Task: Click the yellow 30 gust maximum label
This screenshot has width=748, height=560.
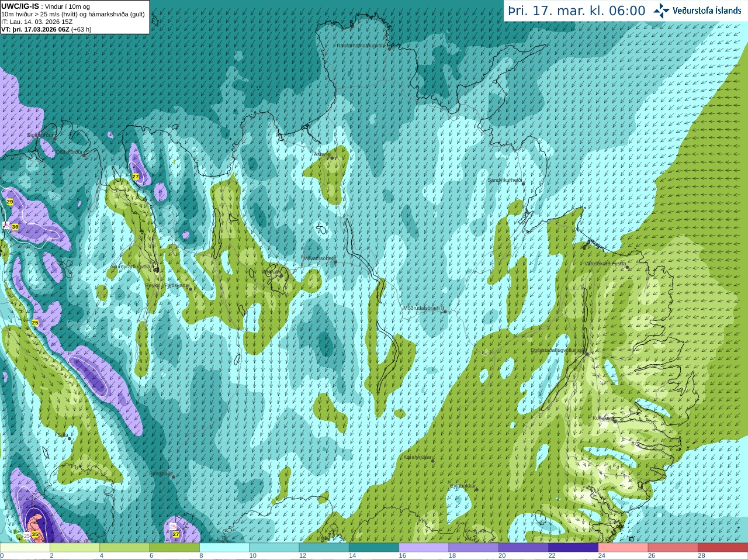Action: coord(15,226)
